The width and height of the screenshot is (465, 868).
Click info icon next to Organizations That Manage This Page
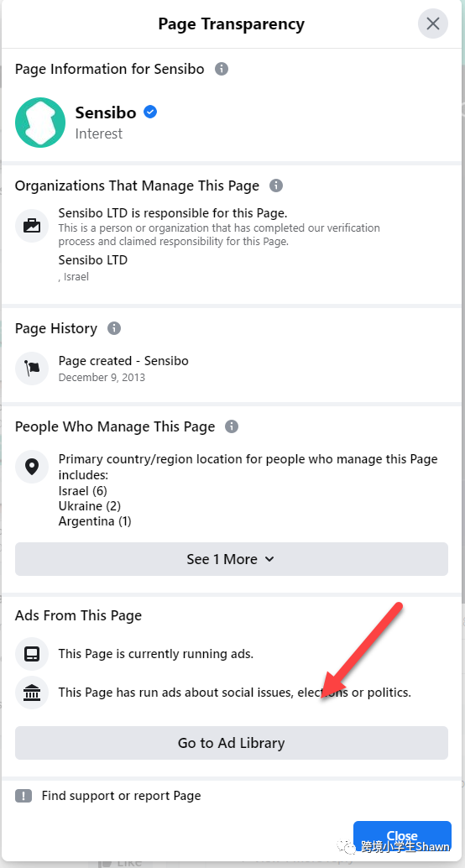tap(276, 186)
